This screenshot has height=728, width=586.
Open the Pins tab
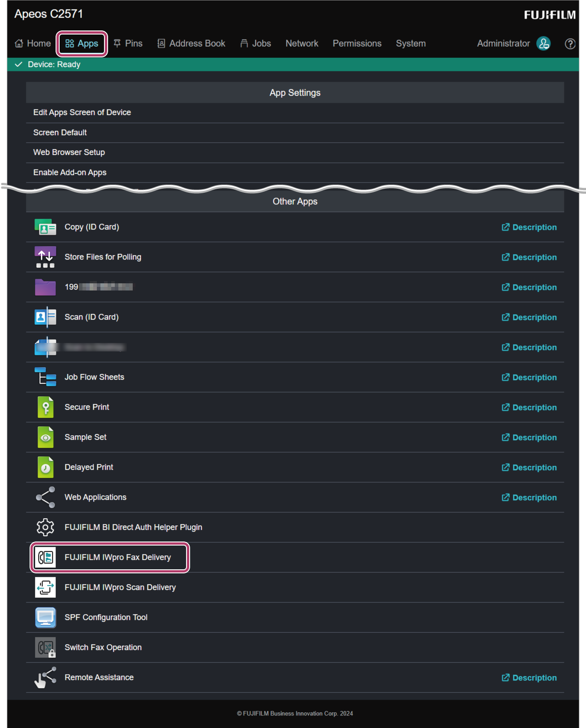[128, 43]
